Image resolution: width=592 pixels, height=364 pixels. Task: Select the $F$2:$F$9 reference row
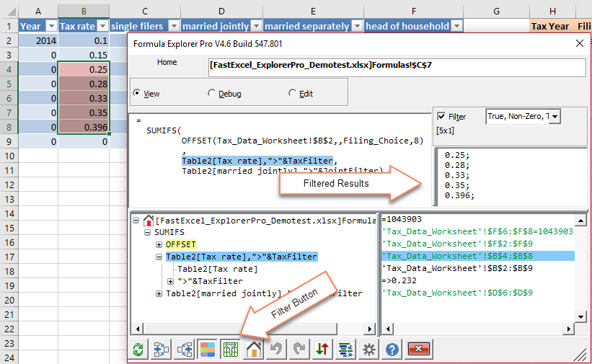457,244
